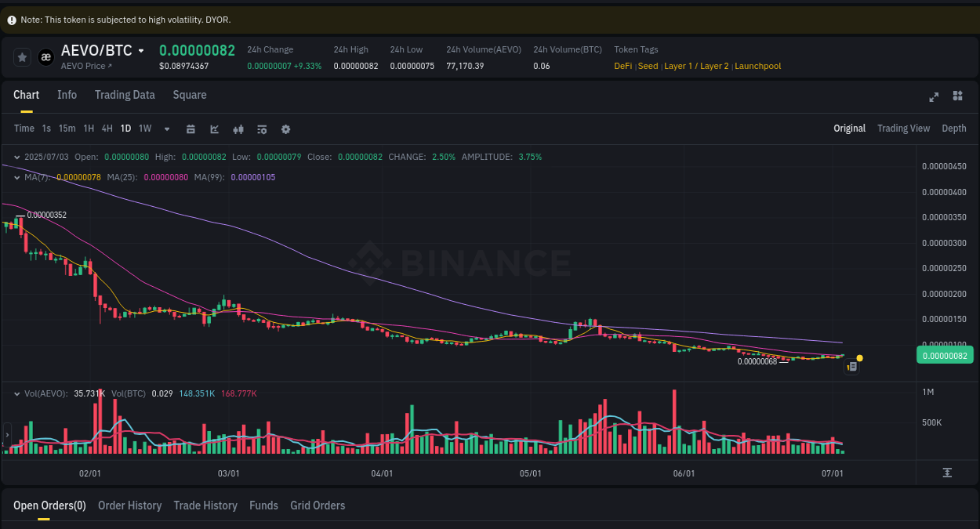Toggle the favorite star for AEVO/BTC

click(x=21, y=56)
